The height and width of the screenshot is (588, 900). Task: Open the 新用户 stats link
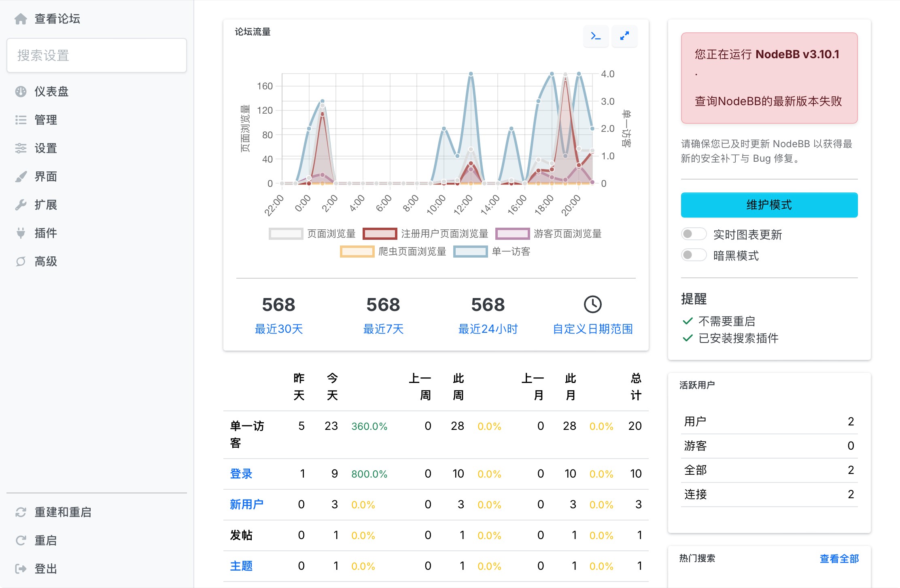pos(247,504)
